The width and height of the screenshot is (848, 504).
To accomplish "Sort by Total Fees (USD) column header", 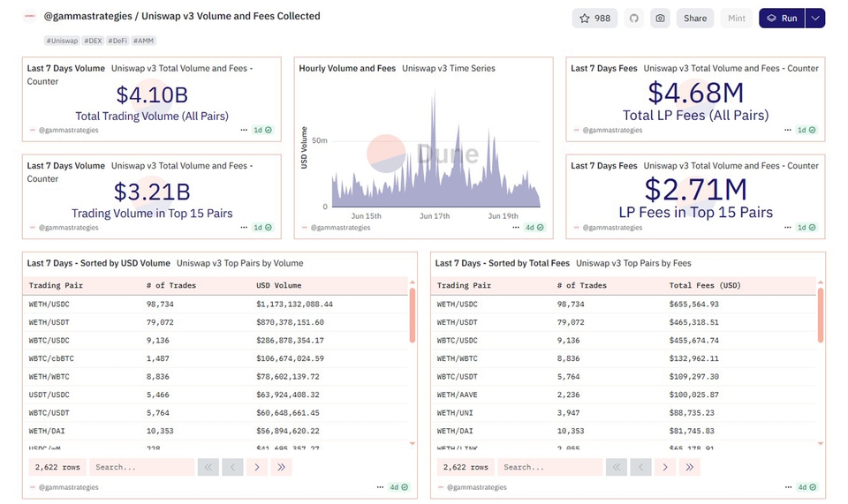I will 705,285.
